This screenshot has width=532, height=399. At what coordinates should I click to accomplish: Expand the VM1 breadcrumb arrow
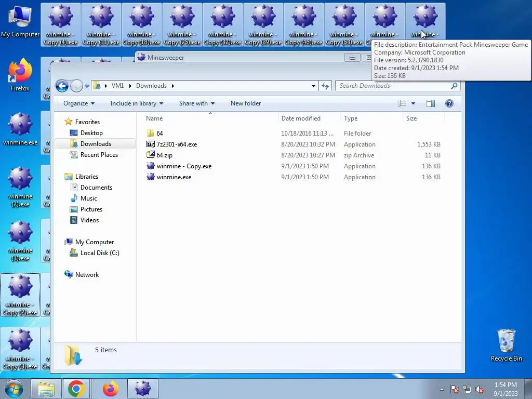tap(130, 86)
